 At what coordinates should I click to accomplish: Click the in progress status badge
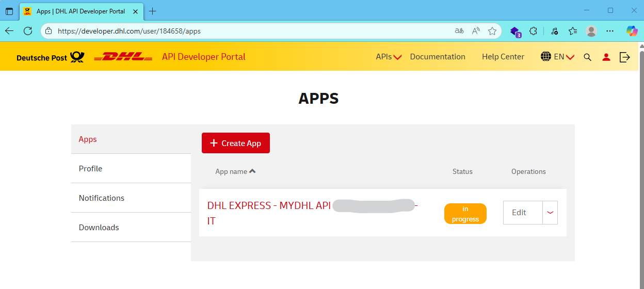click(465, 214)
